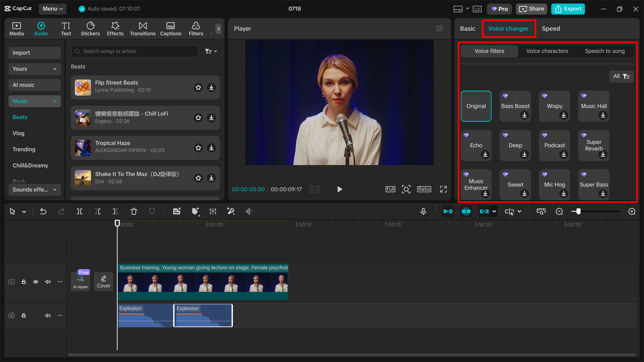Click the timeline horizontal scrollbar
Screen dimensions: 644x362
click(x=351, y=355)
